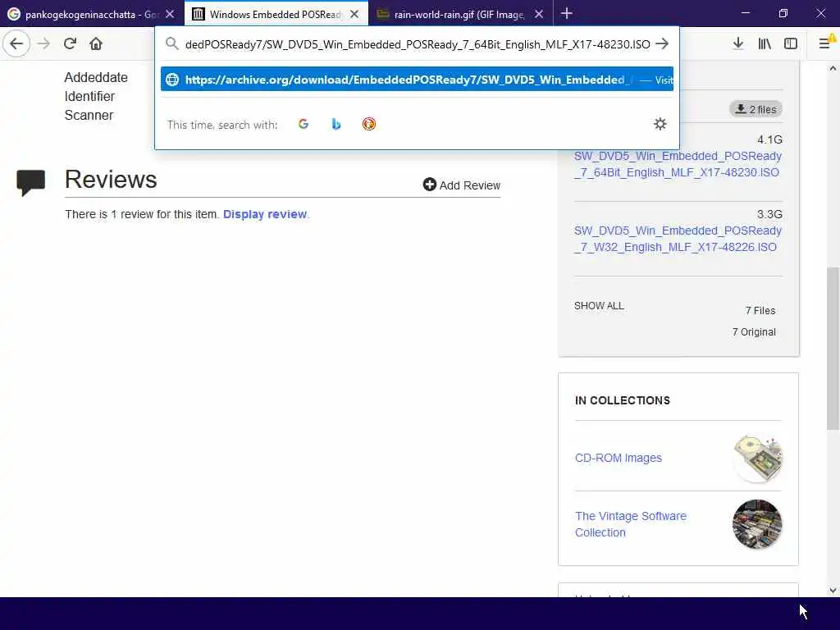Click the Scanner metadata label
Image resolution: width=840 pixels, height=630 pixels.
89,115
